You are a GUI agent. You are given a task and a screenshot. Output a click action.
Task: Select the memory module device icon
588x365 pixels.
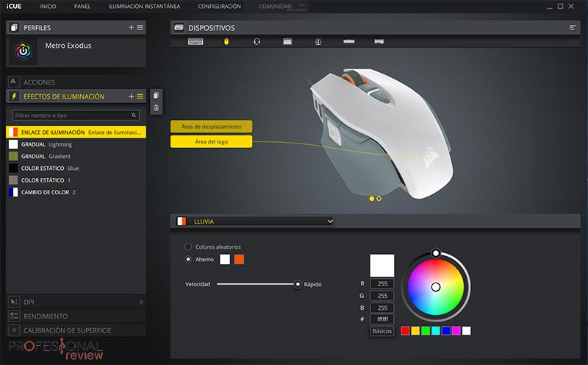[348, 41]
